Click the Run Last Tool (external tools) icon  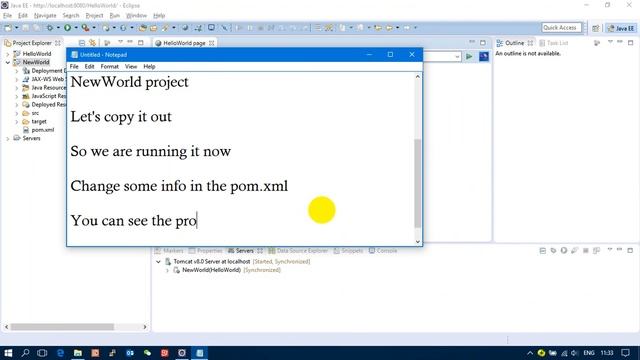(x=85, y=28)
